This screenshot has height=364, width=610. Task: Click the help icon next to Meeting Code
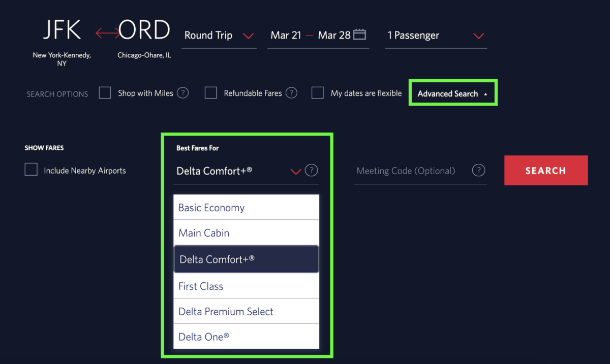478,170
